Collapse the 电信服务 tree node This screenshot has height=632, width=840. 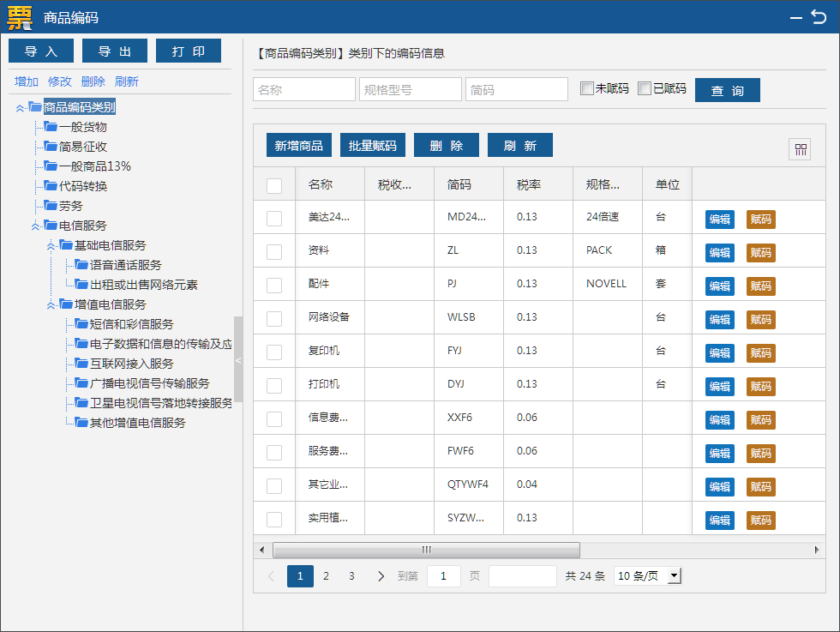[x=35, y=226]
